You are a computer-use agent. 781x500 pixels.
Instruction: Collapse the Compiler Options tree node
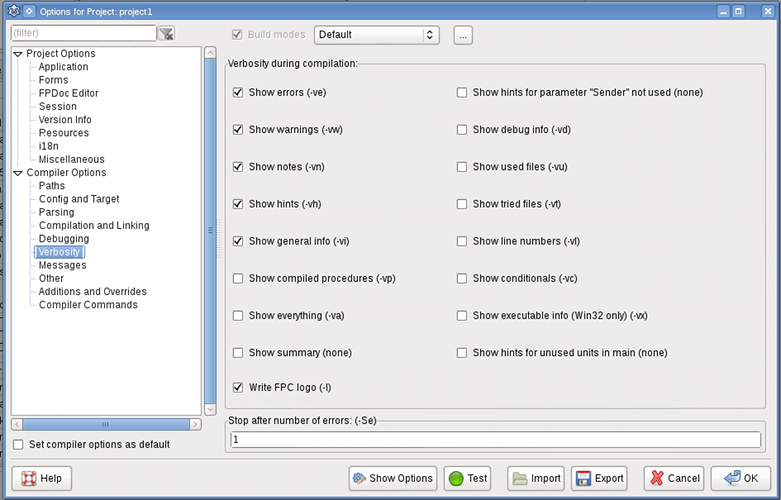(17, 173)
